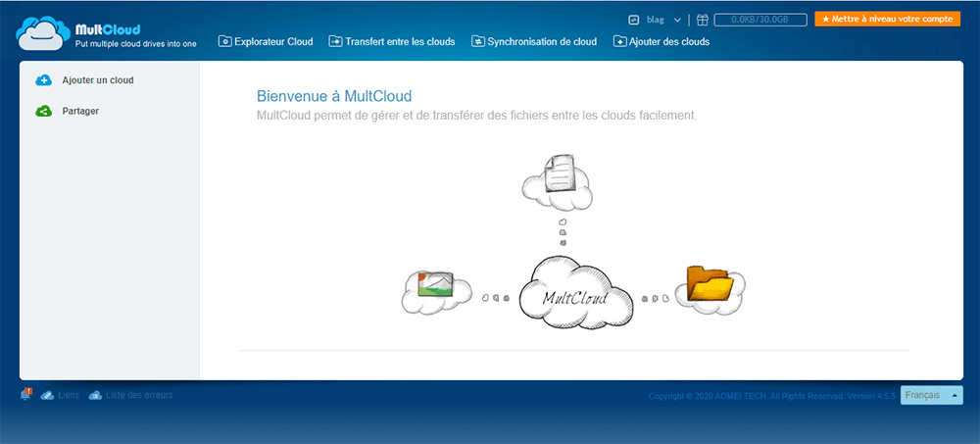Click the Transfert entre les clouds icon

[335, 42]
